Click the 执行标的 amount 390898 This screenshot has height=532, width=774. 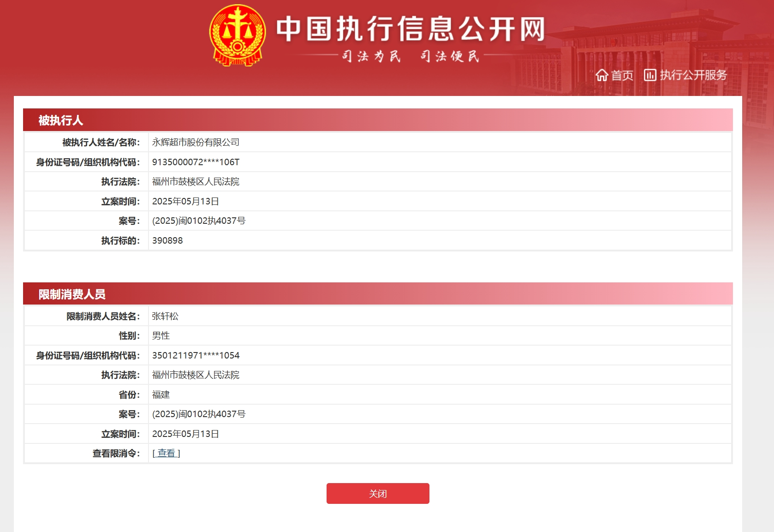167,240
